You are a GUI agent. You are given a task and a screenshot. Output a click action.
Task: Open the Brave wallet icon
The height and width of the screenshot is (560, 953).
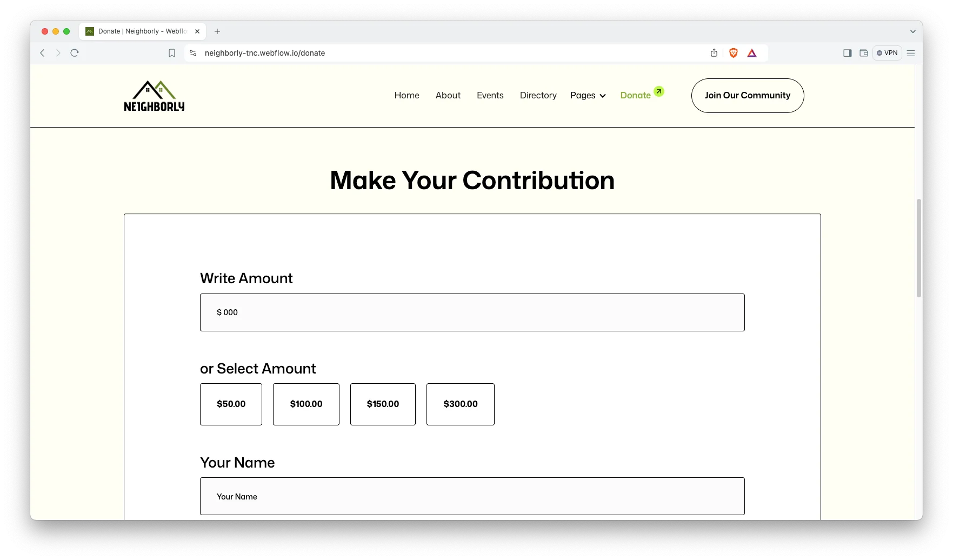864,53
